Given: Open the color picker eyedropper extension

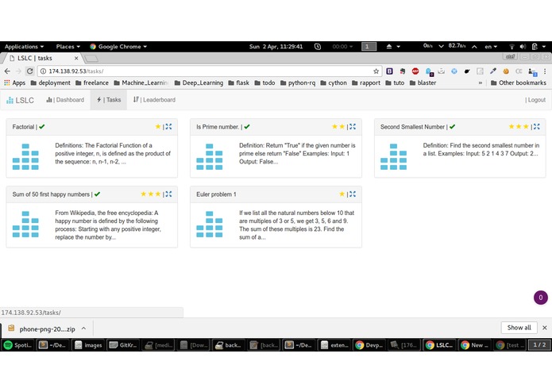Looking at the screenshot, I should (493, 71).
